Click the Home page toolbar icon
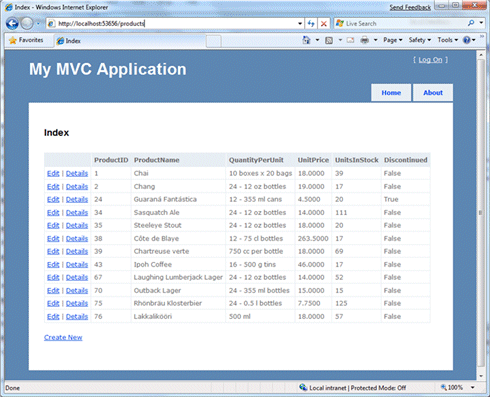This screenshot has height=397, width=490. pyautogui.click(x=306, y=40)
